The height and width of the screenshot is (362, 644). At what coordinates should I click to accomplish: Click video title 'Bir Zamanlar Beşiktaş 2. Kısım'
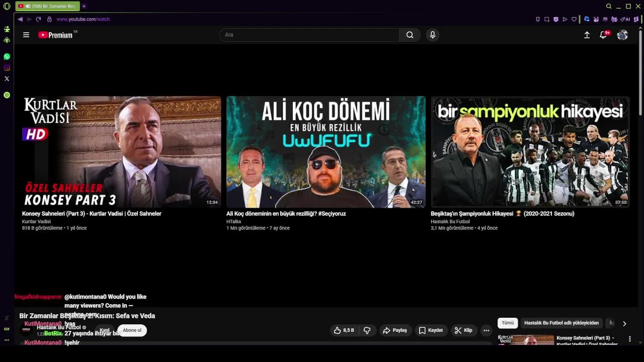pos(87,316)
